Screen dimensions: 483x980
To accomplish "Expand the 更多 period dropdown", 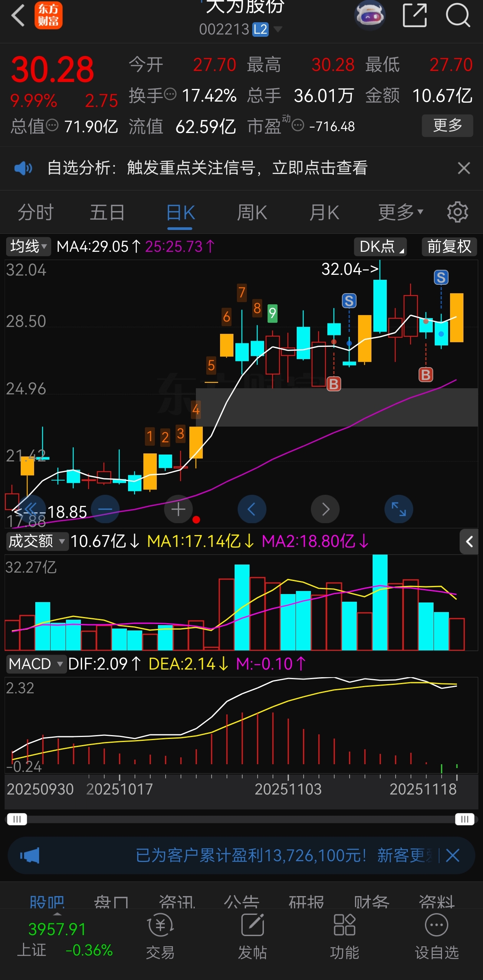I will click(x=401, y=212).
